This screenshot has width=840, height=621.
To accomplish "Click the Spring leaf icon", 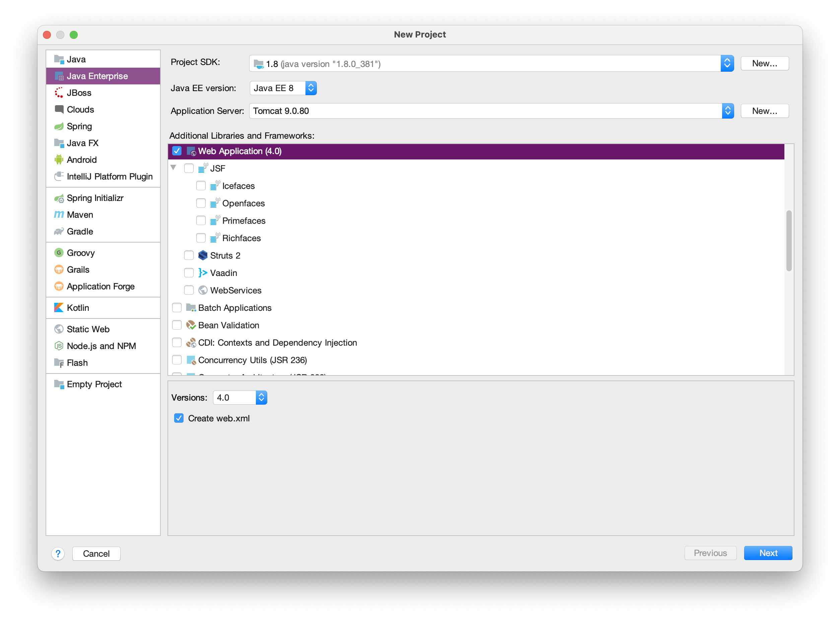I will coord(59,126).
